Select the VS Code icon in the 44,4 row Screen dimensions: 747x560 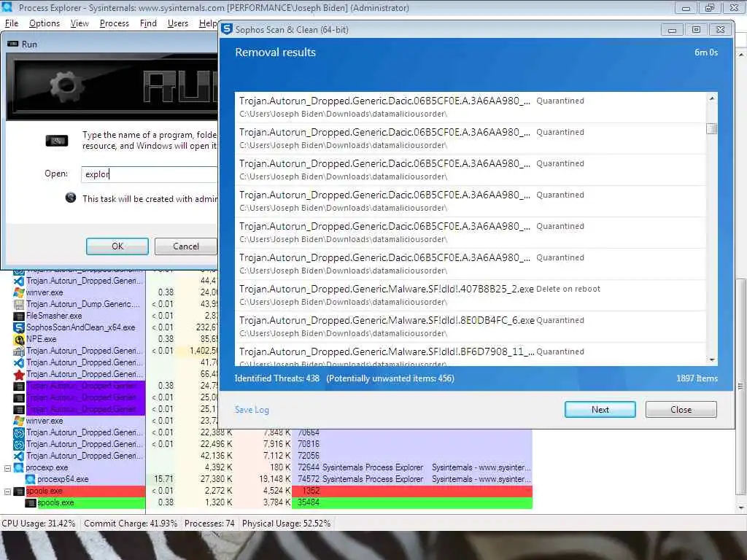[18, 281]
